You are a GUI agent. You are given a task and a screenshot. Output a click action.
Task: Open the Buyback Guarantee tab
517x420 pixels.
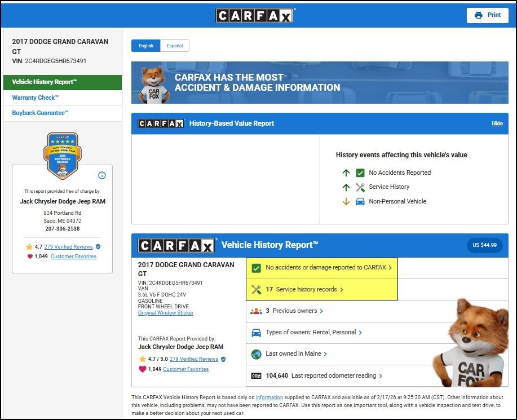coord(40,113)
